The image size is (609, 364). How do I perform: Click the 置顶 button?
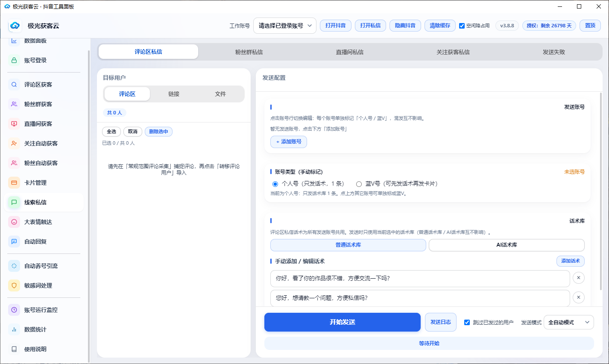click(590, 26)
